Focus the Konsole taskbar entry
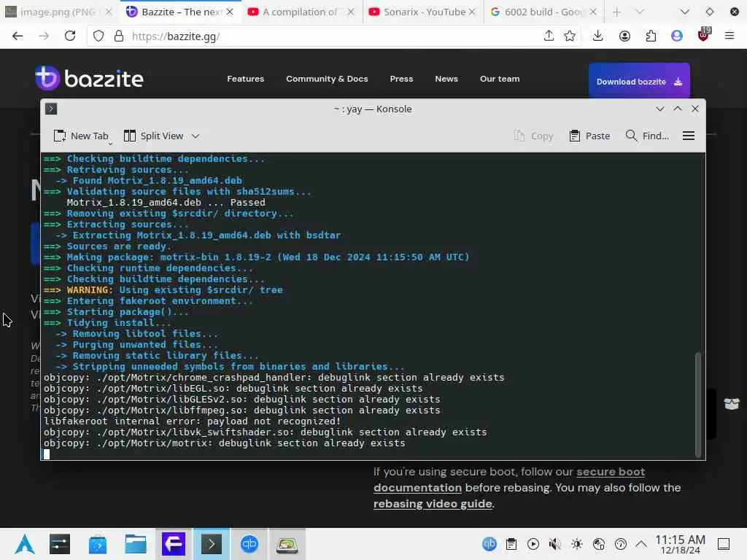 [211, 544]
